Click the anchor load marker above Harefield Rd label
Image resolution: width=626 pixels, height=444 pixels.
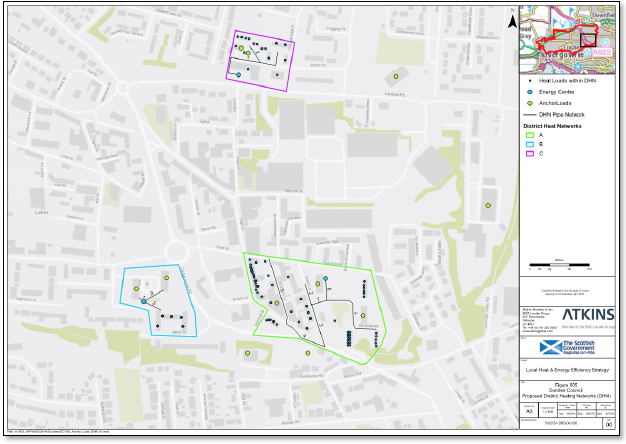(x=396, y=76)
